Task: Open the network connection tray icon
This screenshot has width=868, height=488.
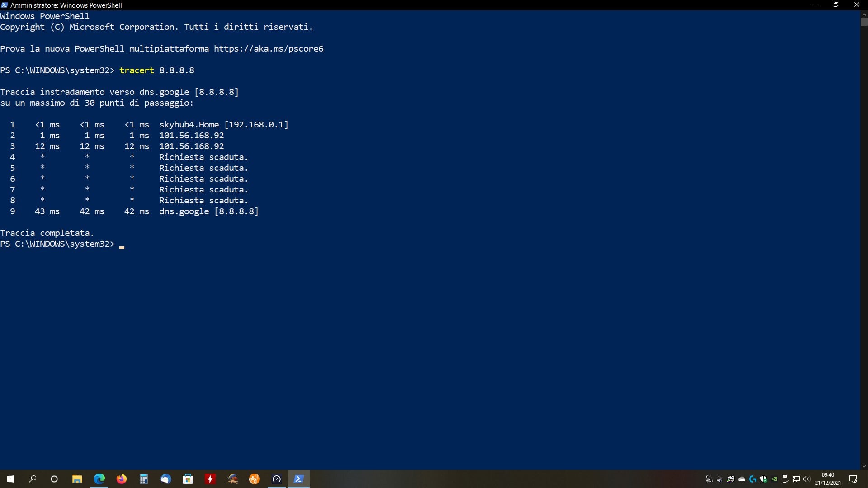Action: tap(796, 479)
